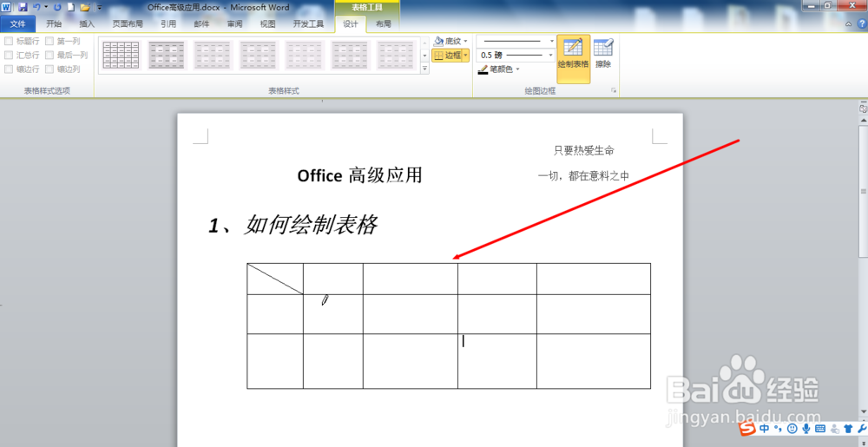Click the Sogou input method S logo

(x=748, y=429)
